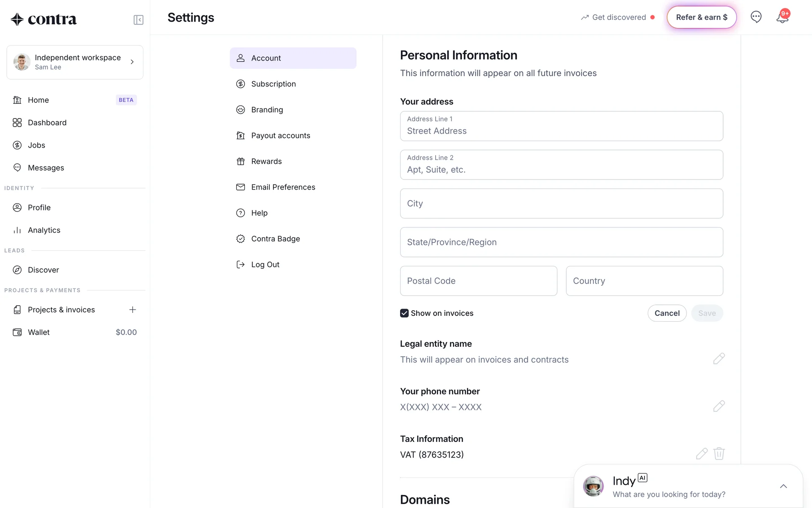Open chat messages bubble icon in header
Image resolution: width=812 pixels, height=508 pixels.
[756, 17]
